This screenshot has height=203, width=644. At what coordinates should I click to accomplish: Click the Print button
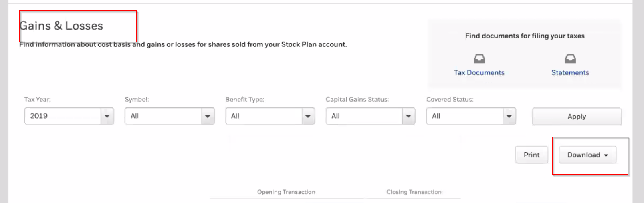[531, 155]
